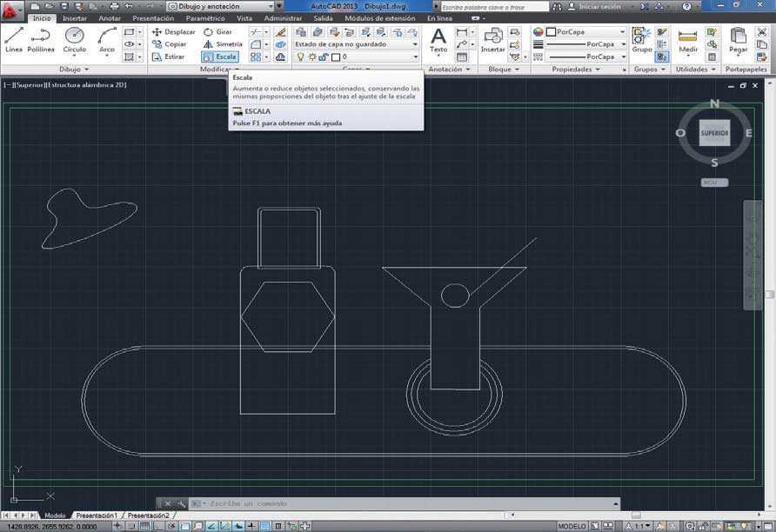This screenshot has width=776, height=532.
Task: Click the wrench icon in command line
Action: (x=181, y=504)
